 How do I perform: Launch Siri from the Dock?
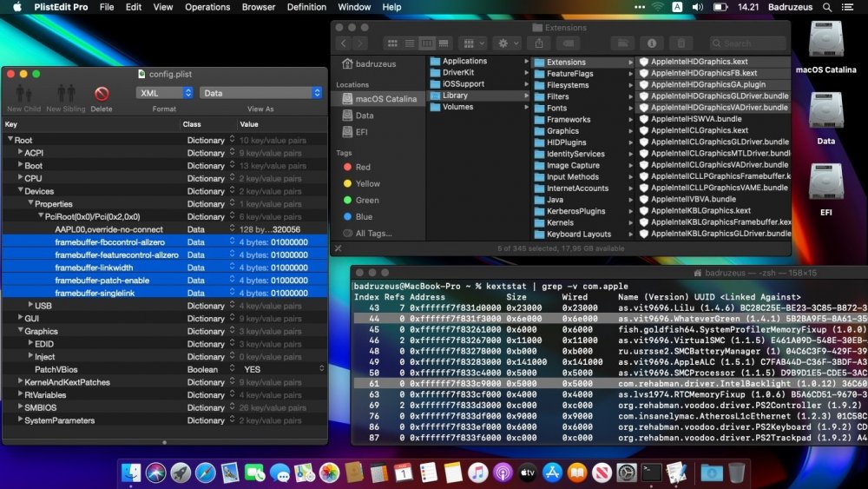coord(155,472)
